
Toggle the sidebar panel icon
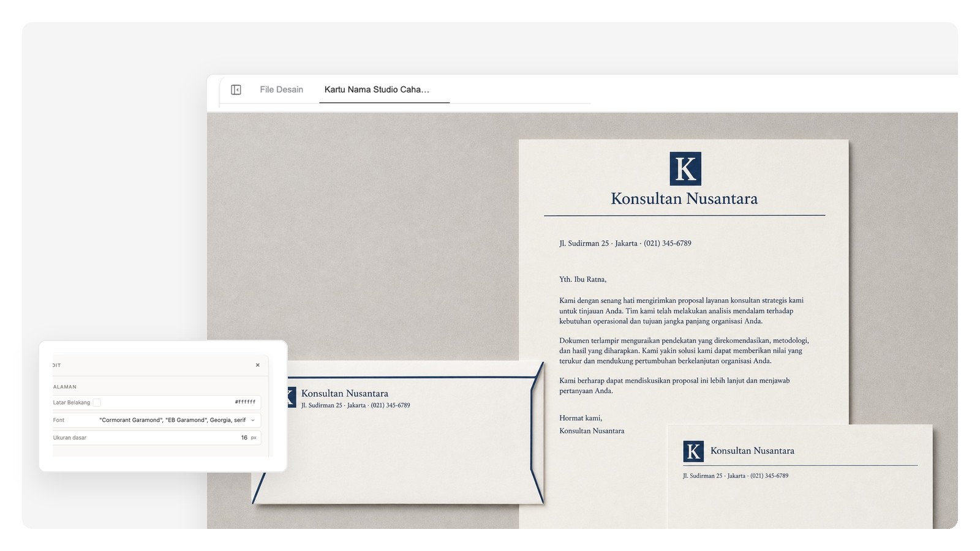(x=236, y=90)
